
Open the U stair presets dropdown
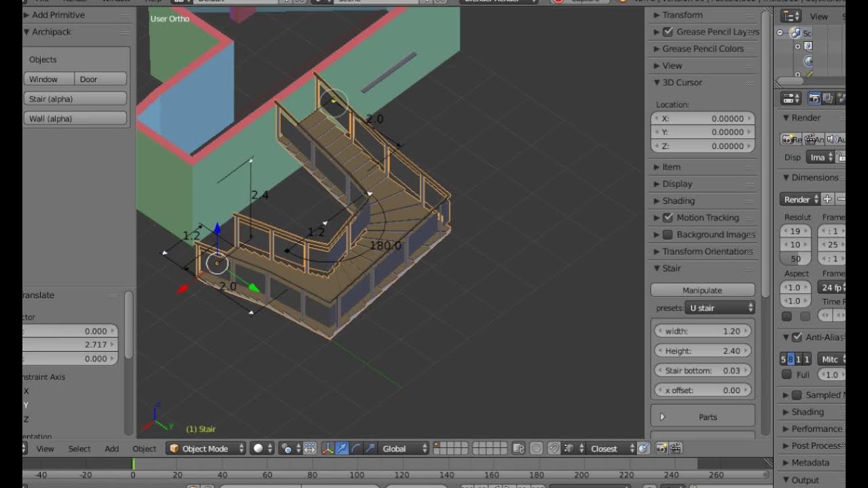pos(720,308)
